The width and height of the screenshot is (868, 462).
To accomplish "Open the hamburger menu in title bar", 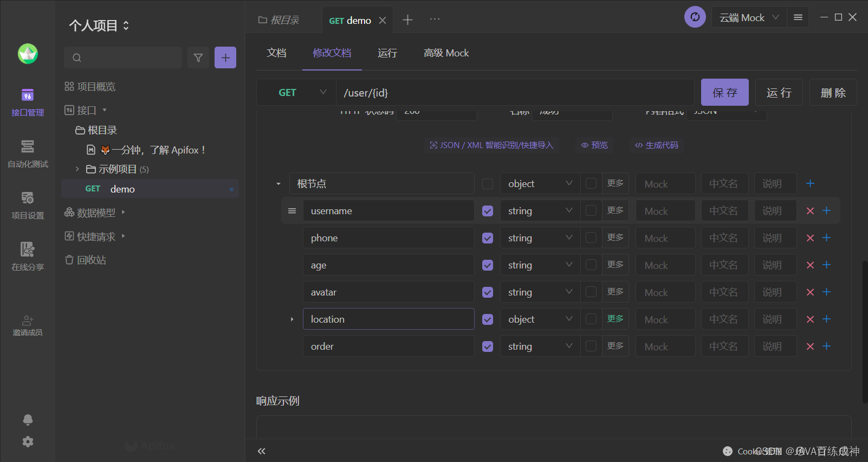I will (798, 17).
